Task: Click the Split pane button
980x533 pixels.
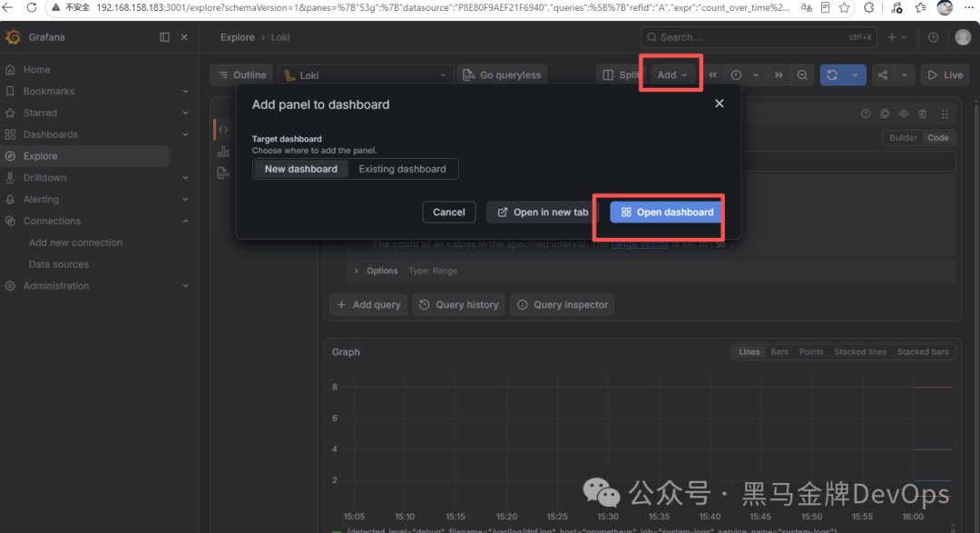Action: point(620,75)
